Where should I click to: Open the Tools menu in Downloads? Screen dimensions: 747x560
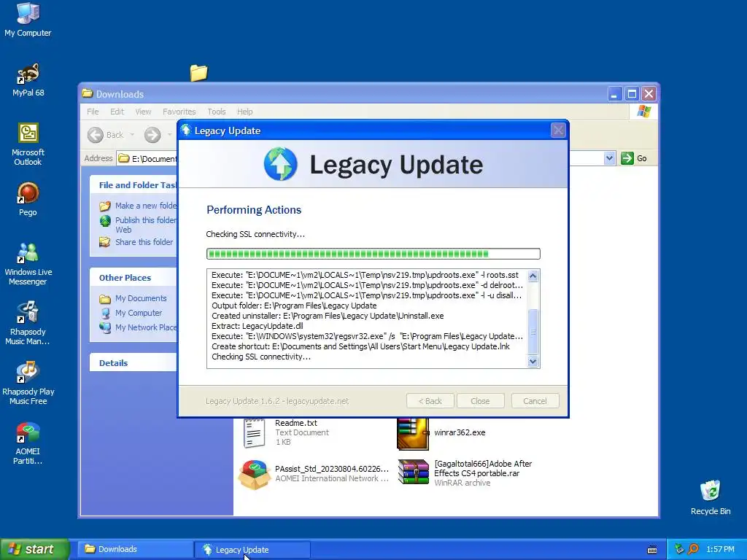point(216,112)
